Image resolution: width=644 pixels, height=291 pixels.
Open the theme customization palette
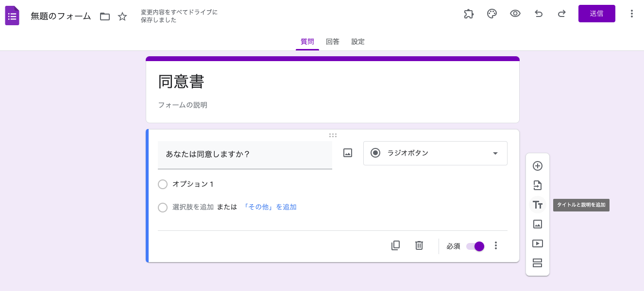click(492, 14)
